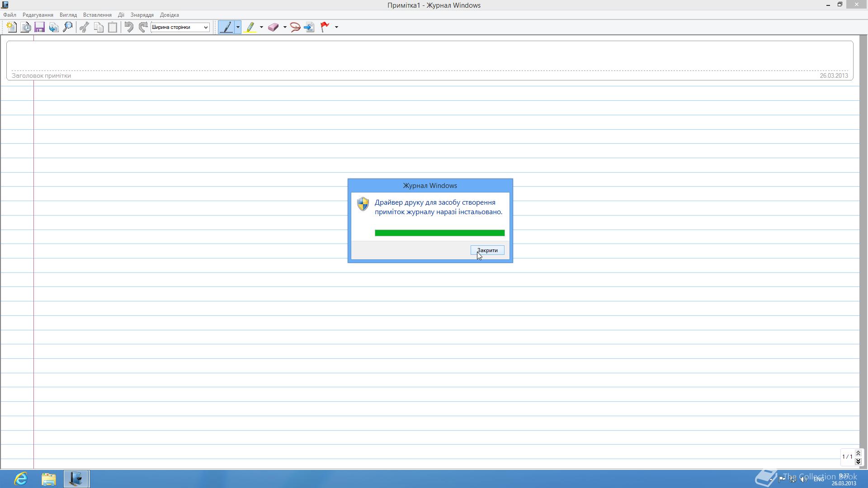
Task: Click the Журнал Windows dialog title
Action: click(x=430, y=186)
